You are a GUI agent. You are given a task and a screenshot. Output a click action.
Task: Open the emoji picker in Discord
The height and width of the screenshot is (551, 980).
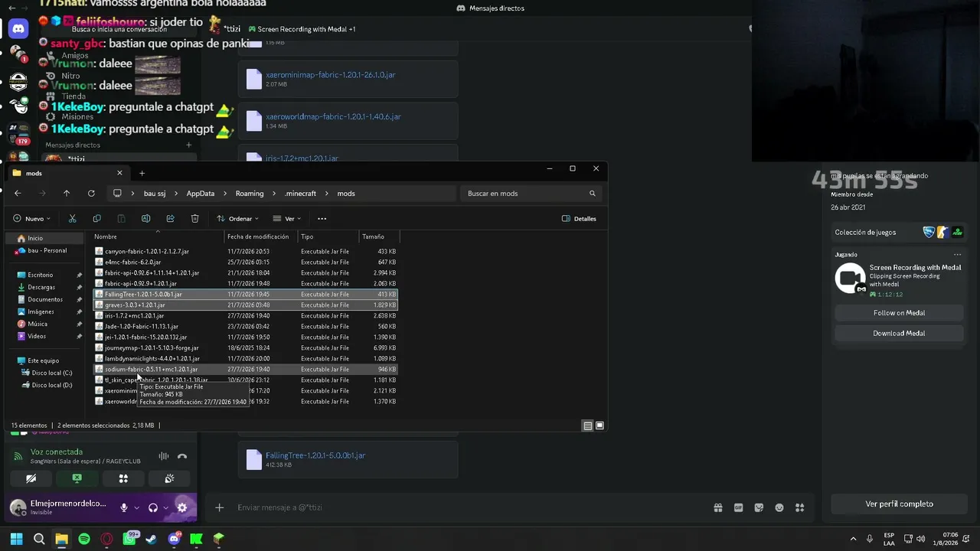point(779,507)
